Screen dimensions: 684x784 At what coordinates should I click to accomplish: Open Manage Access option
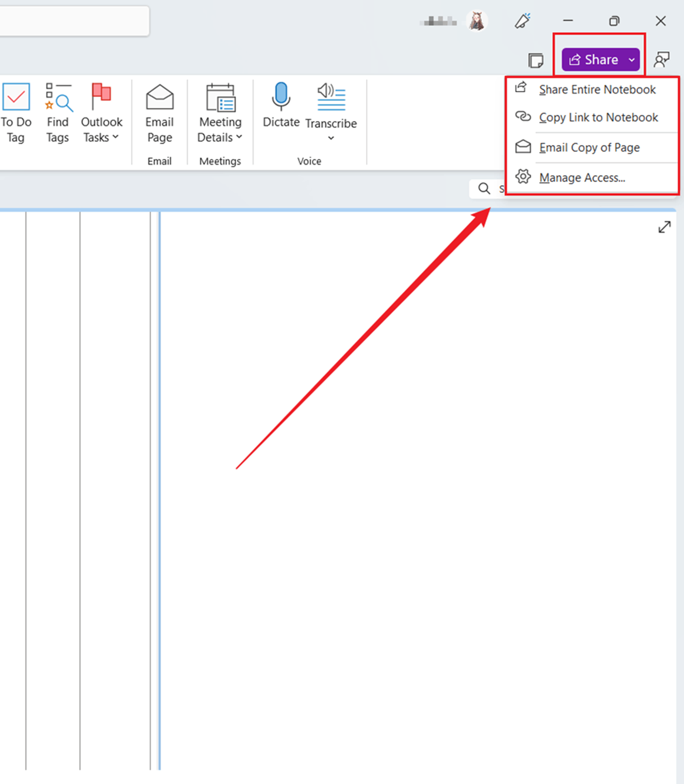(x=591, y=177)
